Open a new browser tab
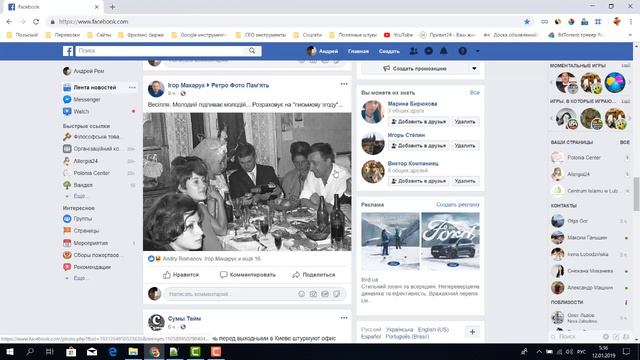This screenshot has height=360, width=640. (112, 7)
